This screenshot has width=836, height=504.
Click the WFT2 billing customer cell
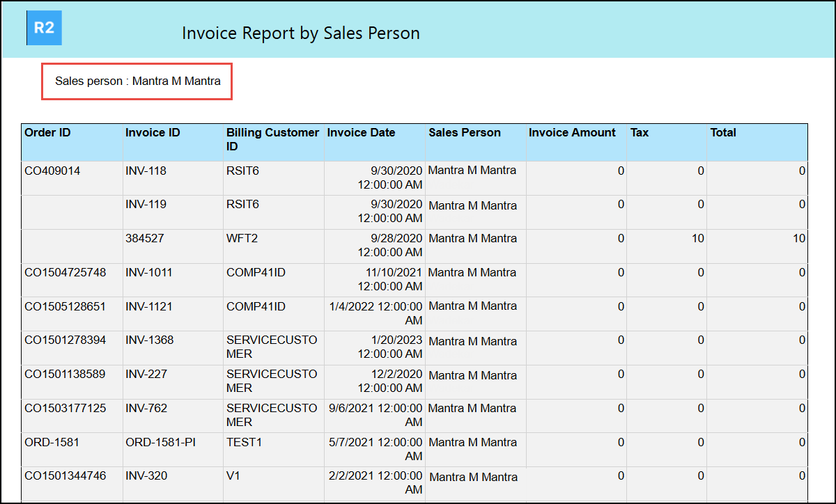tap(242, 239)
